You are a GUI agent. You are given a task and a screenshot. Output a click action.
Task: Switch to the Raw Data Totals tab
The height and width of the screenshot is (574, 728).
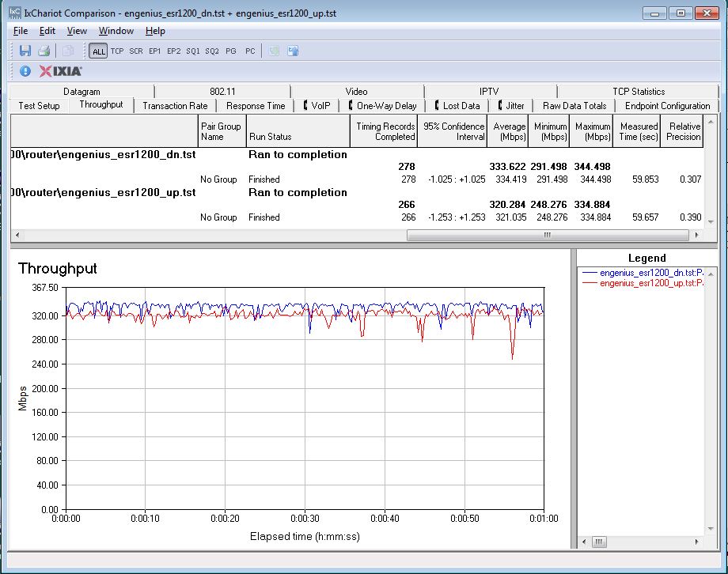(x=574, y=106)
